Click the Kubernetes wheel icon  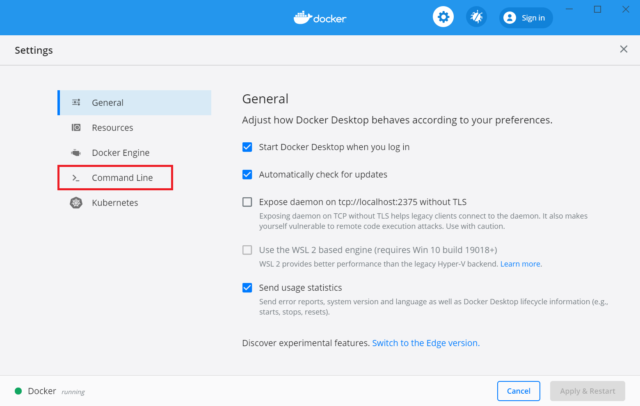tap(76, 202)
